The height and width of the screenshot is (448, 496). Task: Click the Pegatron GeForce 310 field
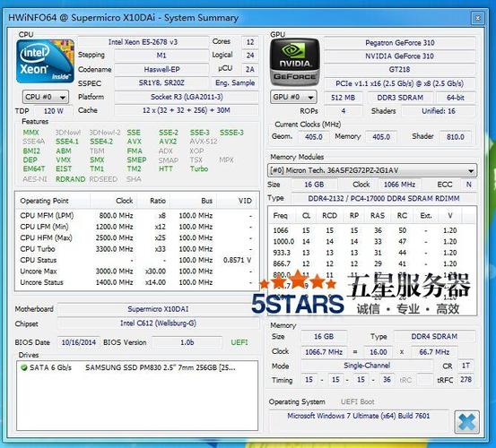400,43
